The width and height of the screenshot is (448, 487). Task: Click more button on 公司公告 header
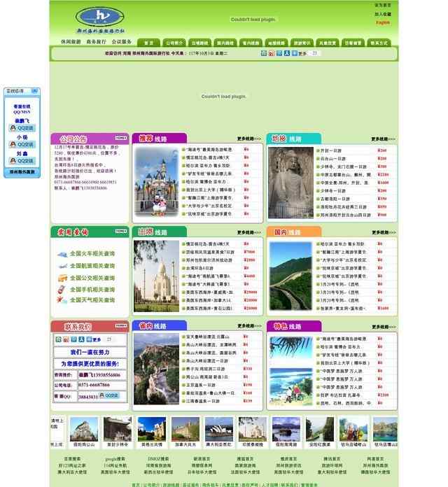click(121, 138)
